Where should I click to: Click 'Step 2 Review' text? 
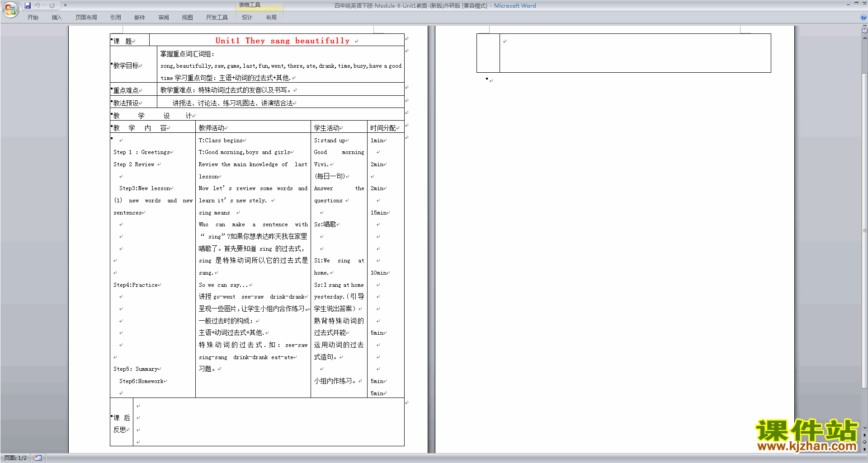tap(134, 164)
